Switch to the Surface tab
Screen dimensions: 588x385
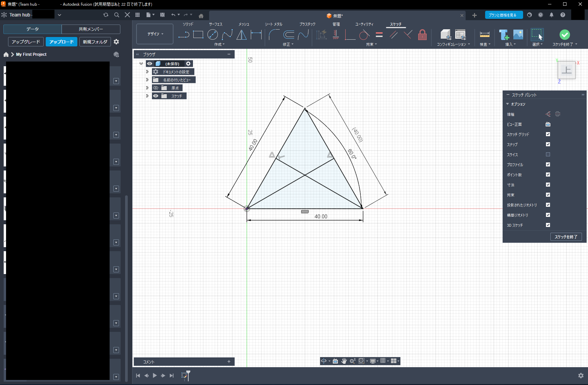pos(215,24)
